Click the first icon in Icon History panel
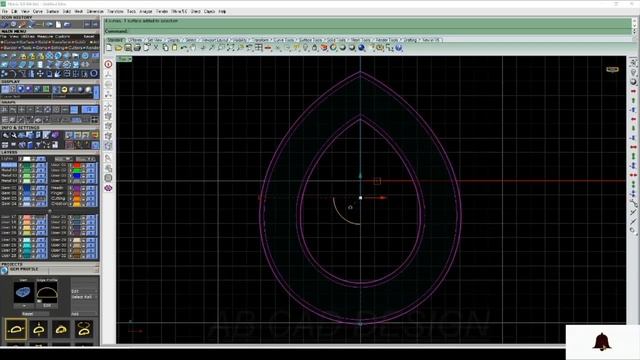Viewport: 640px width, 360px height. click(x=4, y=24)
